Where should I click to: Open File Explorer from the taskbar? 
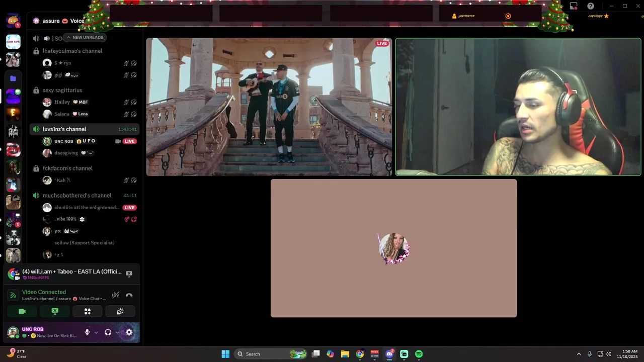(x=345, y=354)
